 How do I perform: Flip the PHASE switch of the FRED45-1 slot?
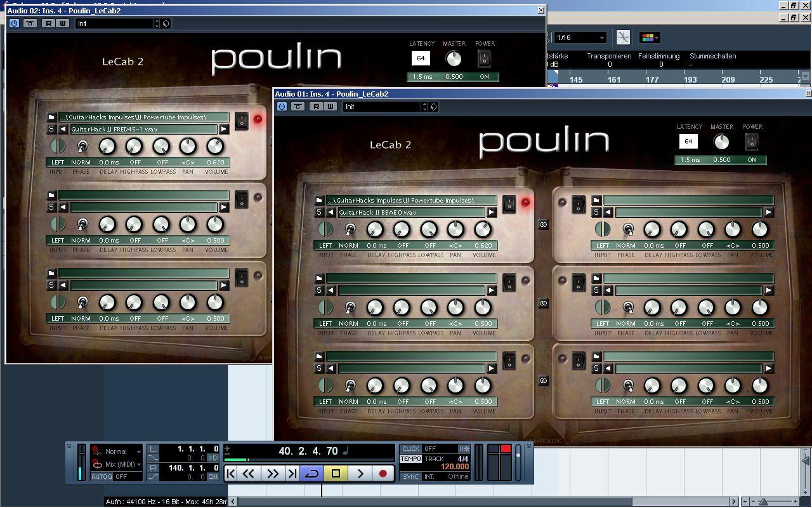pyautogui.click(x=81, y=146)
